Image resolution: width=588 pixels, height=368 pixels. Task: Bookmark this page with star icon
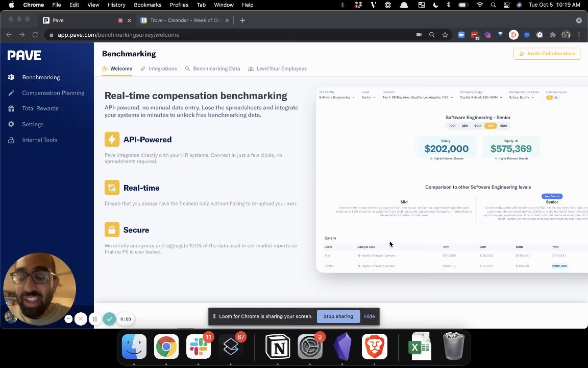(445, 35)
